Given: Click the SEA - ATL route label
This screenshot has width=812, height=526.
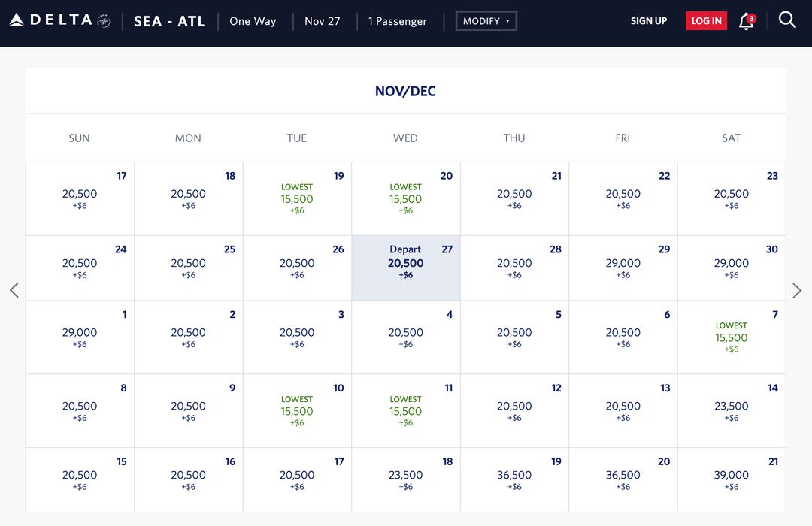Looking at the screenshot, I should (x=169, y=21).
